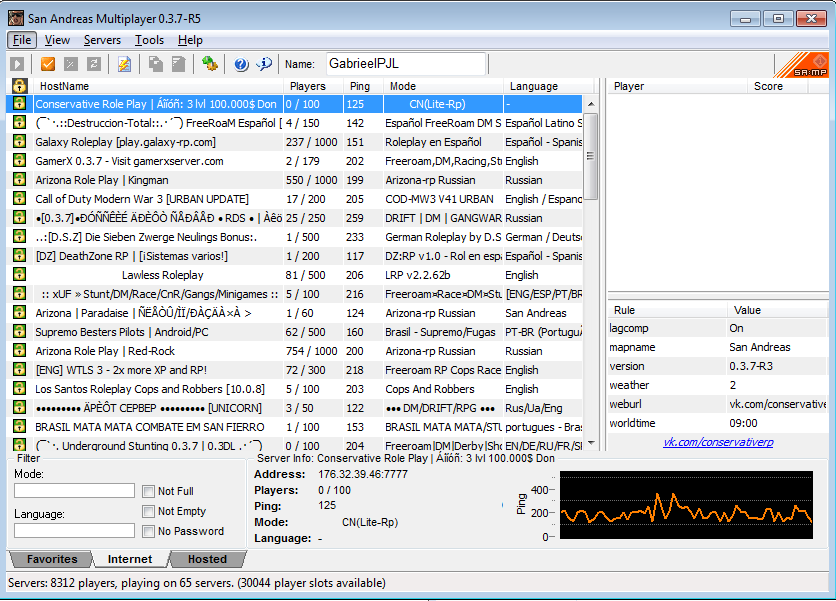Click the Copy Server Info icon
This screenshot has height=601, width=836.
(x=156, y=64)
